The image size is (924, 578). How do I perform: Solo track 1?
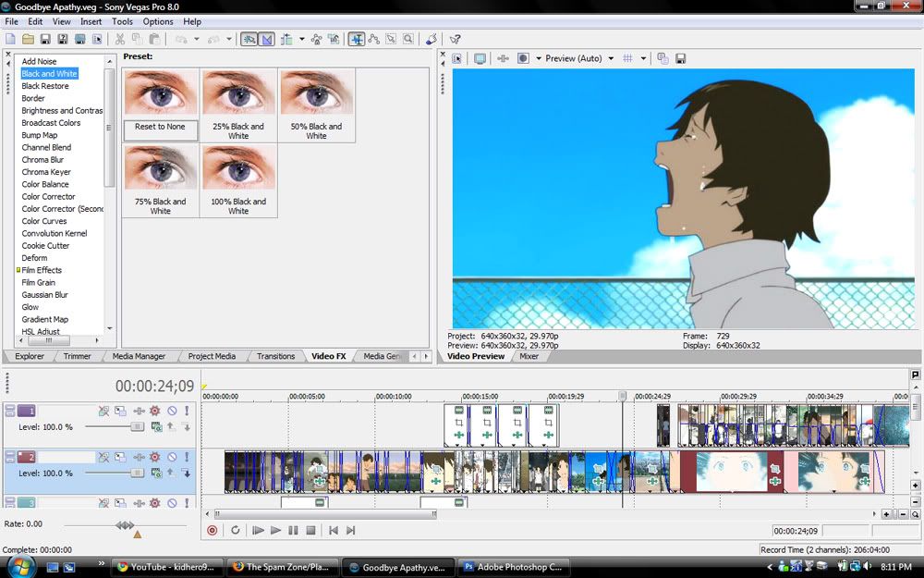(187, 412)
